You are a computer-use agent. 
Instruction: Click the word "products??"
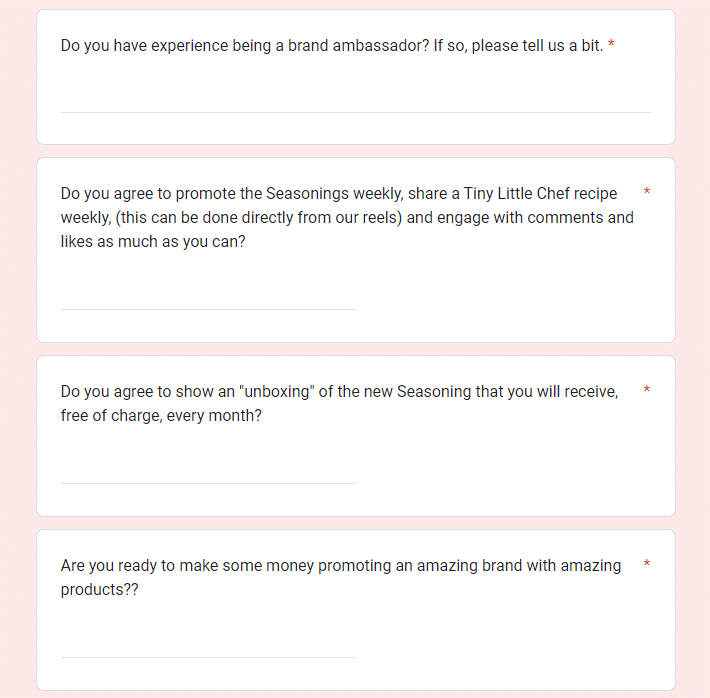[100, 590]
